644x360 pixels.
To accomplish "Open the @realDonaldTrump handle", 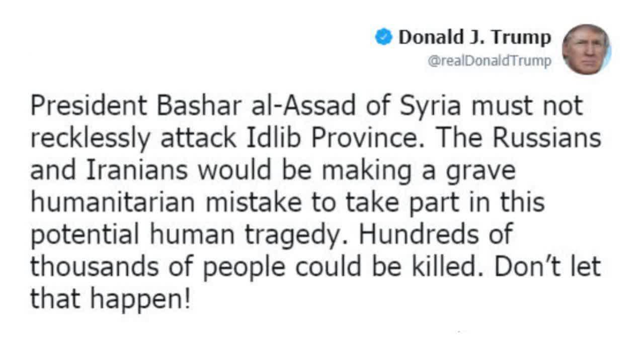I will coord(489,61).
